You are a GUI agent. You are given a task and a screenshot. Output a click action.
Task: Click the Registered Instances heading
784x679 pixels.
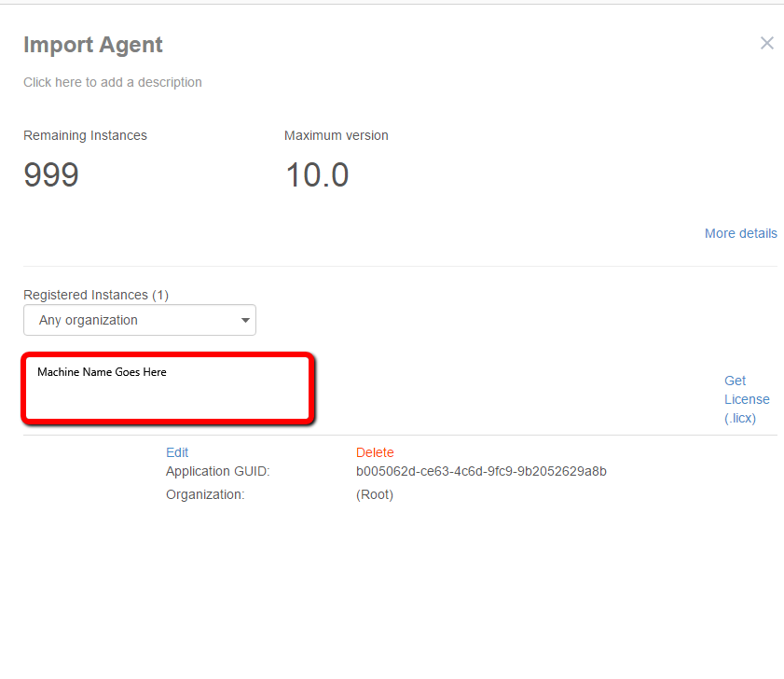point(86,295)
